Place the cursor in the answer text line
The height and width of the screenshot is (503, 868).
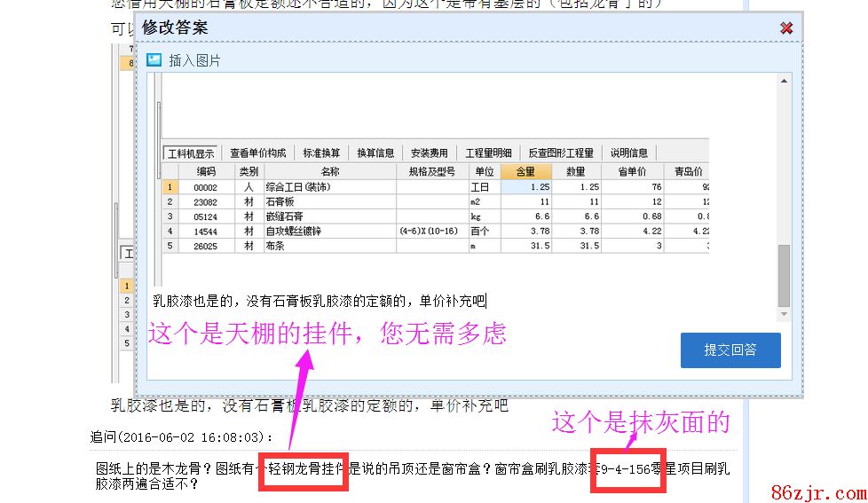click(320, 303)
